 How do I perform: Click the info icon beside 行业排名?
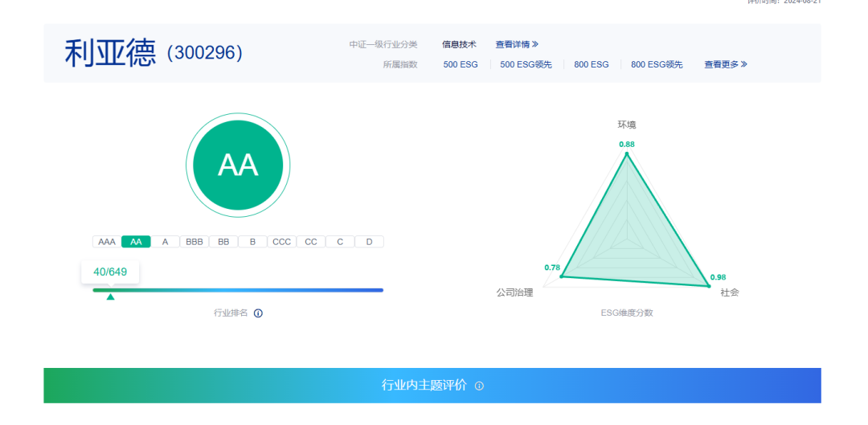pos(258,313)
